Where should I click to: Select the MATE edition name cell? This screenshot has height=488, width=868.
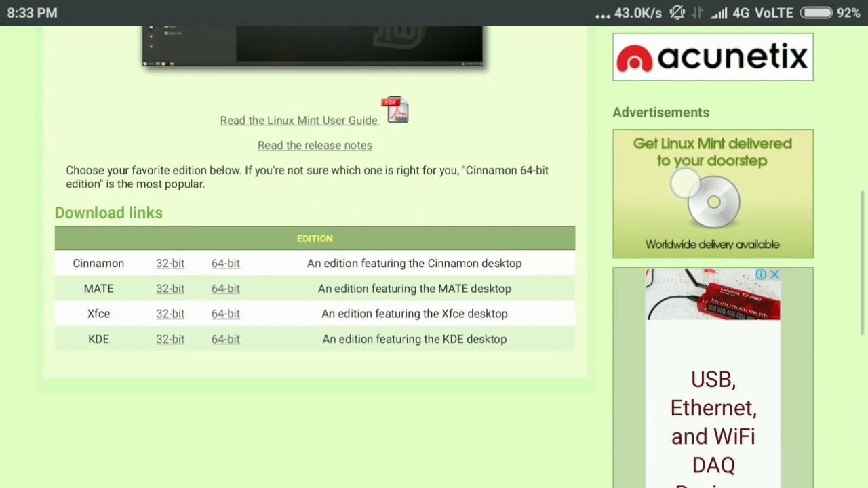(x=98, y=288)
